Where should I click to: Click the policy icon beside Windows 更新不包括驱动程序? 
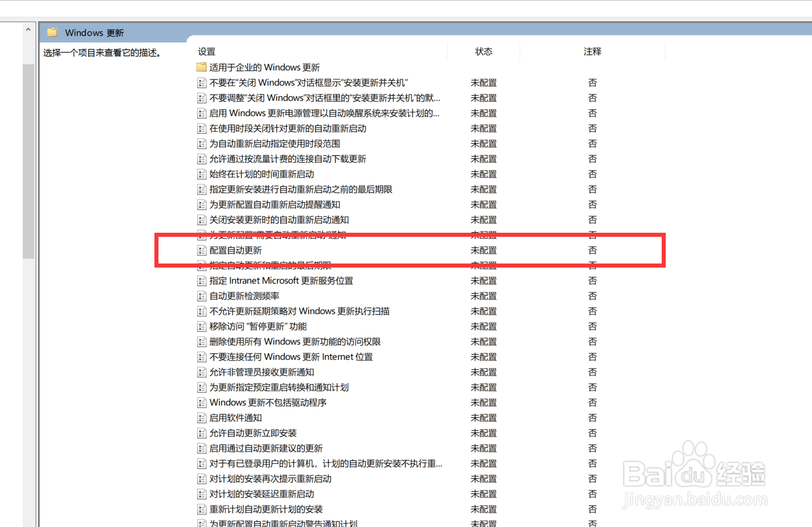pos(201,402)
